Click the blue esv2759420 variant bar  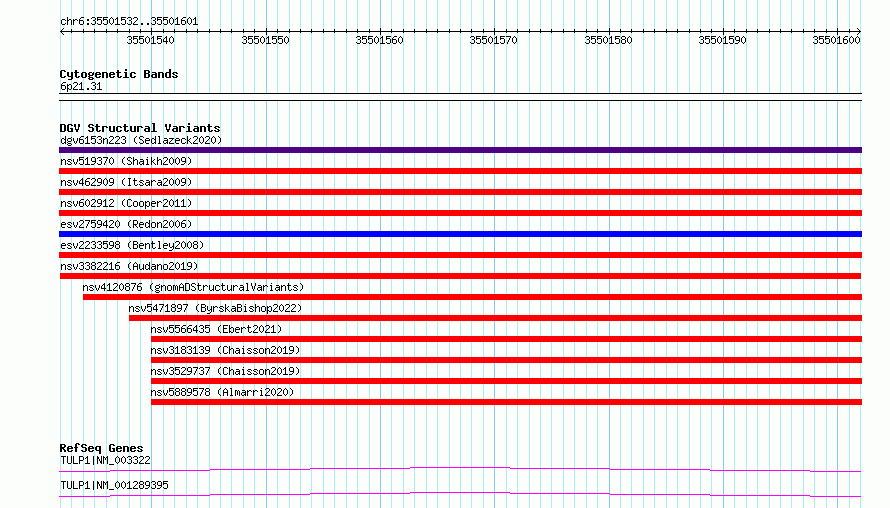click(x=460, y=234)
